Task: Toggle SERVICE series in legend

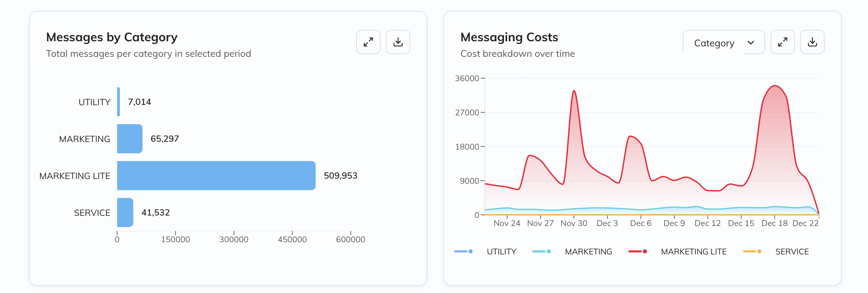Action: point(792,252)
